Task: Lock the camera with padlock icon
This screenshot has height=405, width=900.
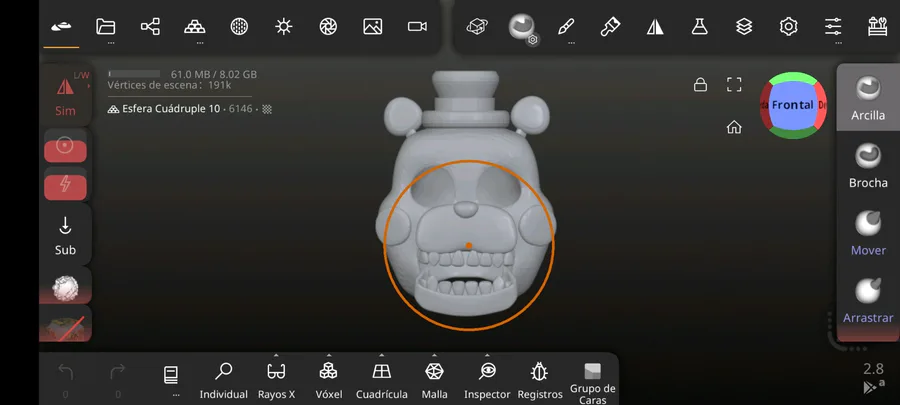Action: click(x=700, y=85)
